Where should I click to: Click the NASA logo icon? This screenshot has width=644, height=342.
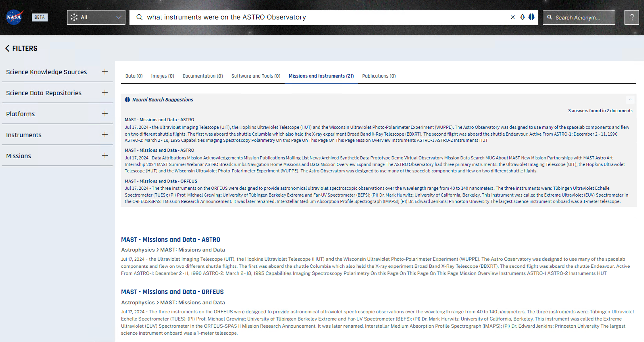click(x=14, y=17)
